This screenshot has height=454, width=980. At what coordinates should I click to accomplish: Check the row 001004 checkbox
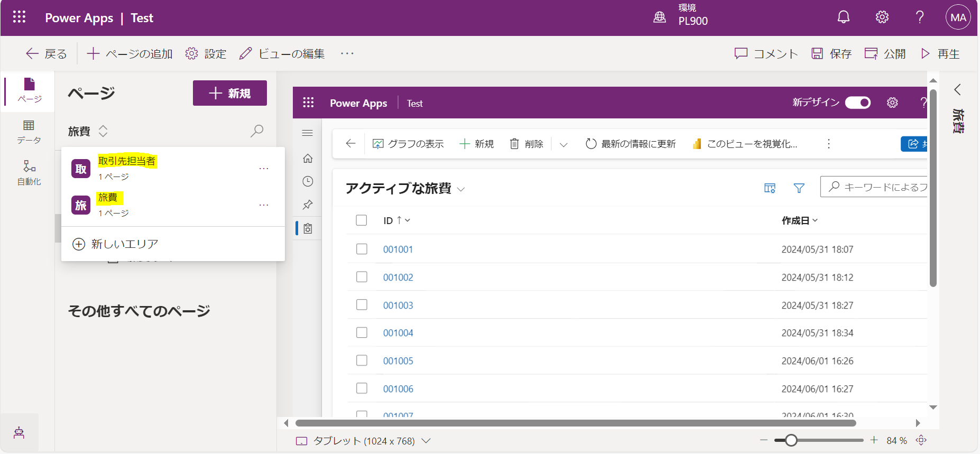point(362,332)
